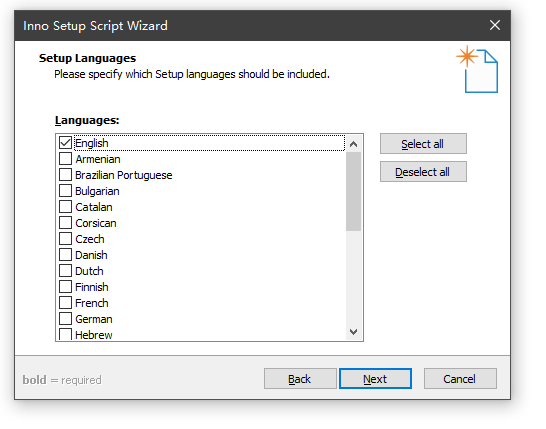Screen dimensions: 546x429
Task: Tick the Danish language checkbox
Action: tap(65, 255)
